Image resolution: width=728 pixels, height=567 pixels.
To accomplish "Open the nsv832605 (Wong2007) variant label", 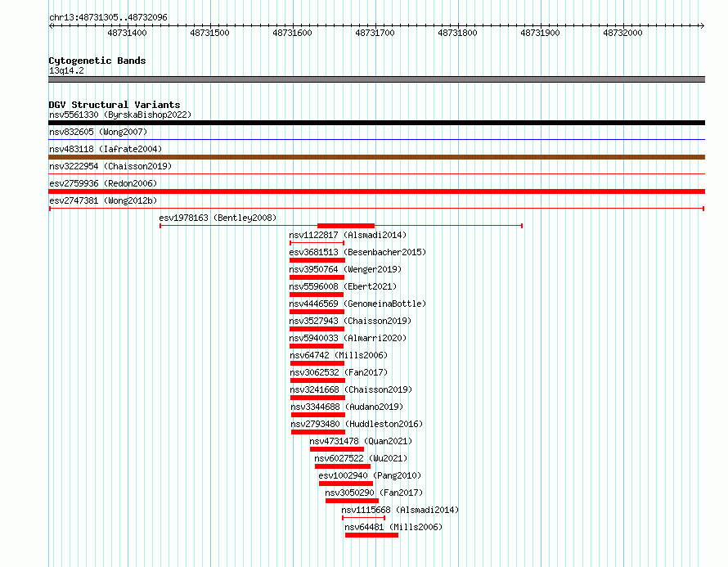I will click(x=98, y=132).
